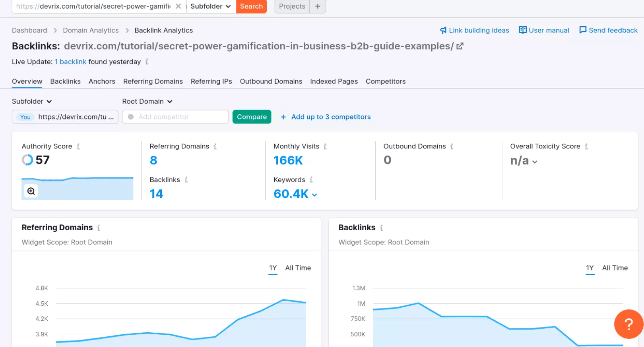Click the zoom magnifier on Authority Score chart
This screenshot has height=347, width=644.
31,191
